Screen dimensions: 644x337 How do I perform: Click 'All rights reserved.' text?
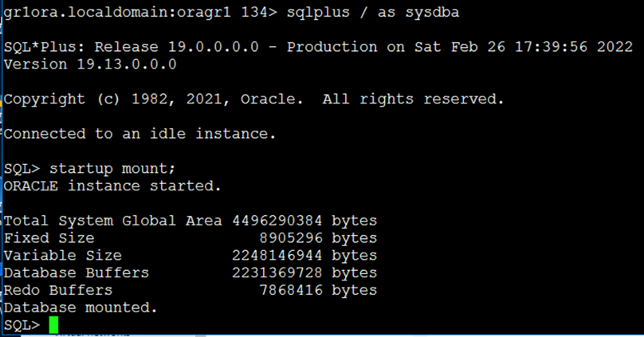pyautogui.click(x=413, y=100)
